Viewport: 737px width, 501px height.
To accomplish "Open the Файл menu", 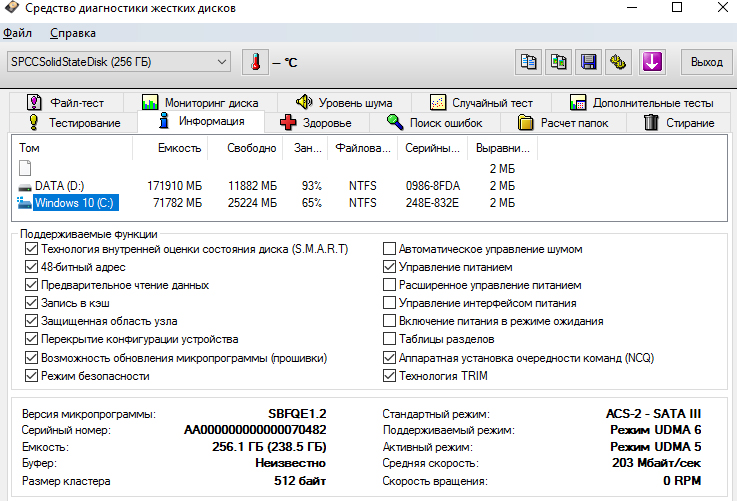I will tap(17, 33).
